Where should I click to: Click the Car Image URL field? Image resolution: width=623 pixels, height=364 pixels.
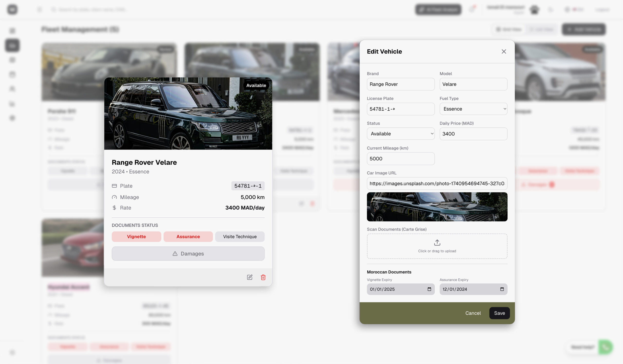437,184
